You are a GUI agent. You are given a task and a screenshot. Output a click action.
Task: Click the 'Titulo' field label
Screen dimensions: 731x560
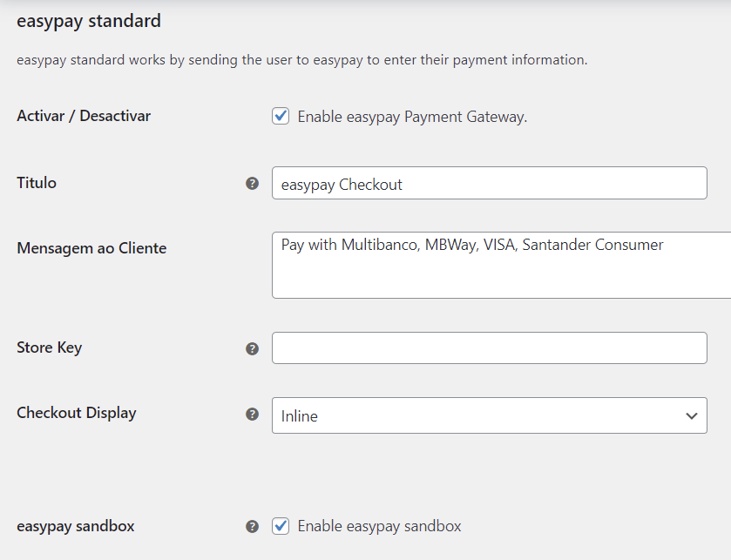[x=37, y=183]
